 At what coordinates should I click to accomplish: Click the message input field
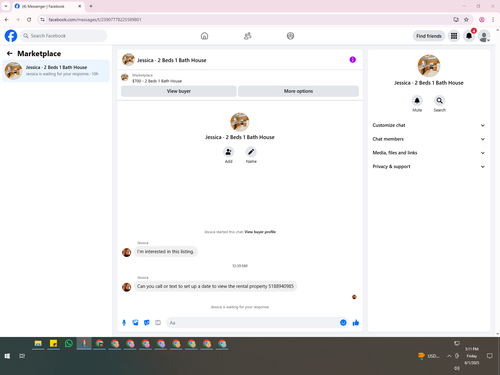pyautogui.click(x=253, y=323)
